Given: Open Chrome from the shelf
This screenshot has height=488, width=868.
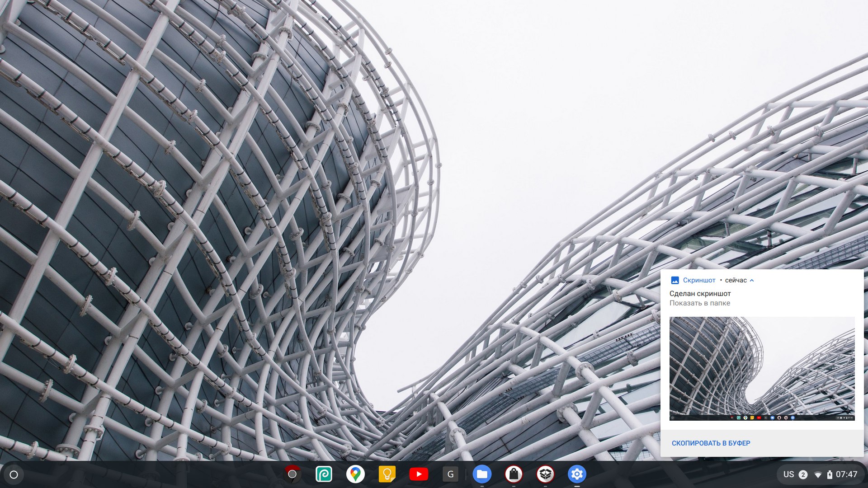Looking at the screenshot, I should 292,474.
